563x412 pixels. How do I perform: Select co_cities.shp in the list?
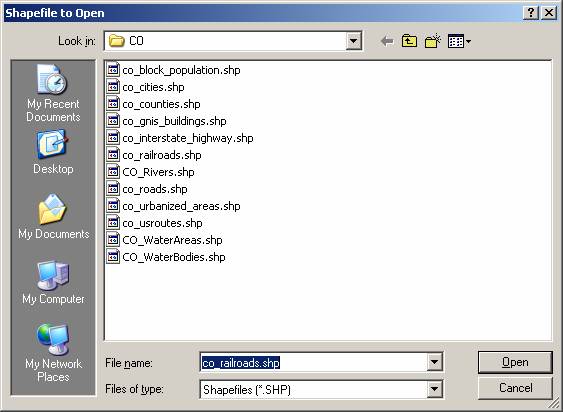coord(146,87)
